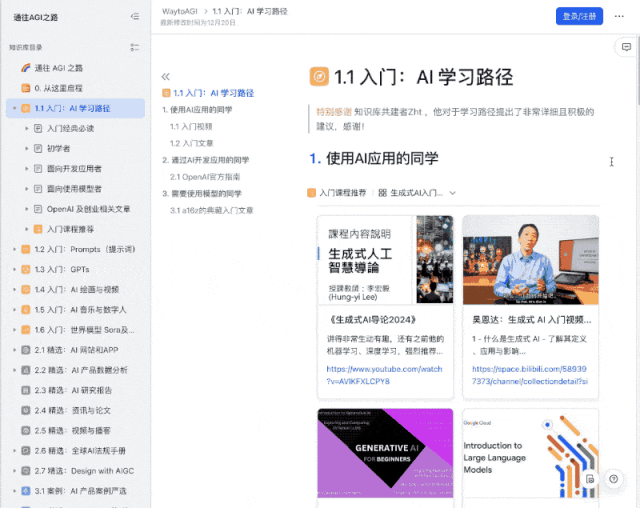Collapse the sidebar with top-left collapse icon
Screen dimensions: 640x508
tap(135, 17)
